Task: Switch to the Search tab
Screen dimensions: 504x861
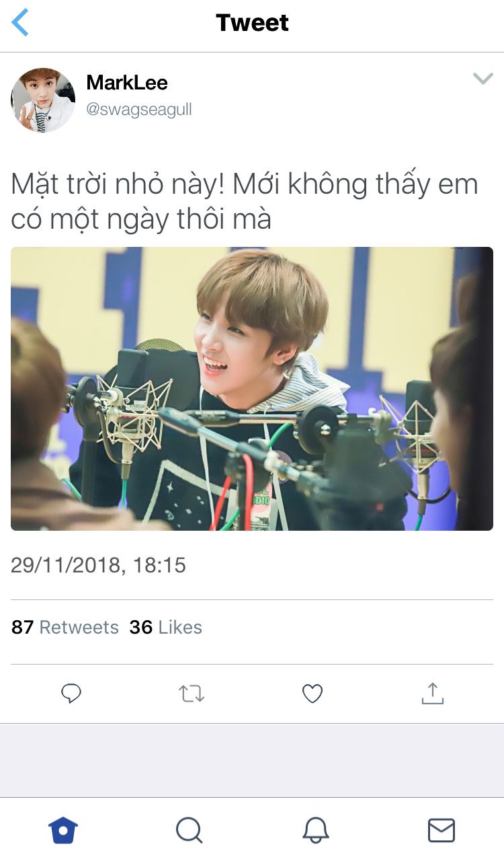Action: point(190,830)
